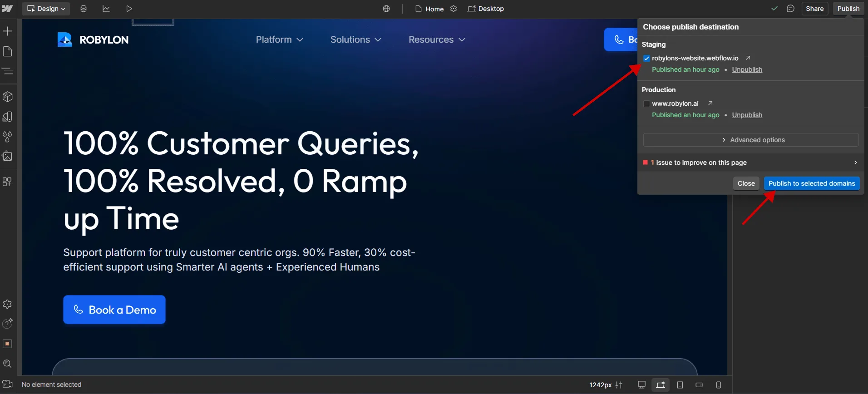Open the Pages panel icon
The image size is (868, 394).
click(8, 51)
